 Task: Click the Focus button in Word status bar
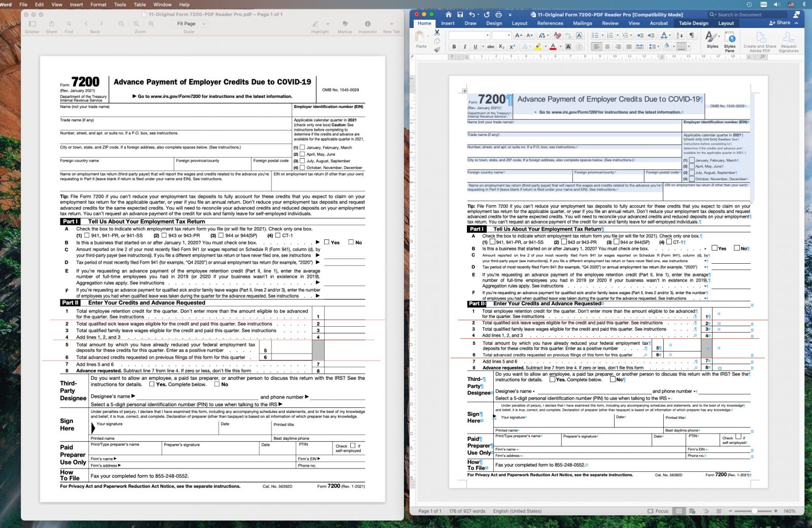(x=658, y=511)
